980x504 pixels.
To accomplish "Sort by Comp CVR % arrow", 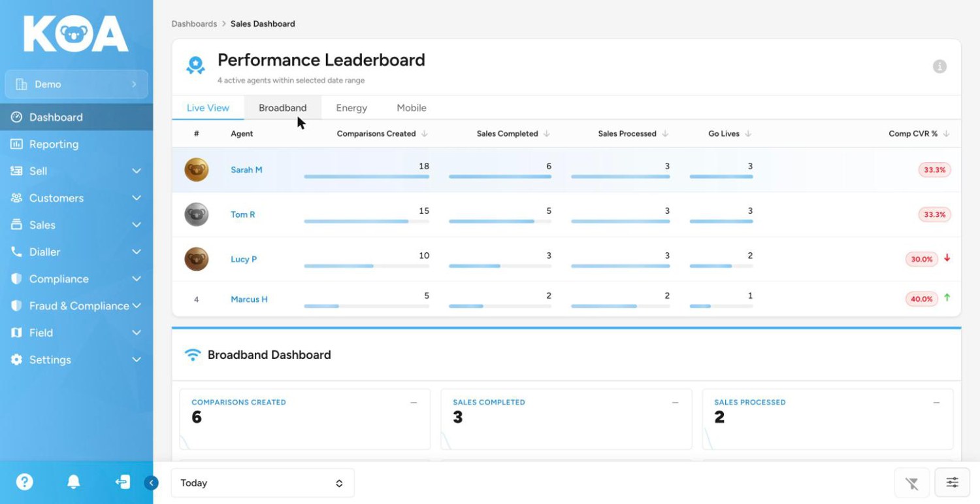I will click(946, 133).
